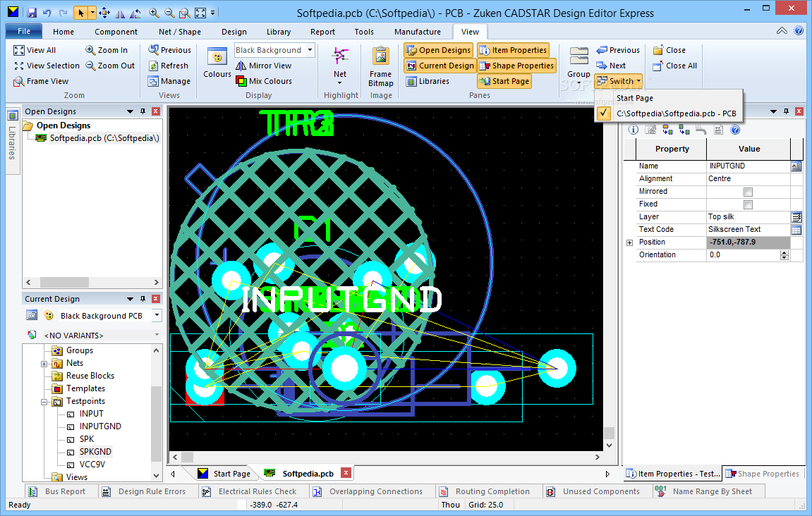The height and width of the screenshot is (516, 812).
Task: Open the Group windows dropdown
Action: click(x=578, y=66)
